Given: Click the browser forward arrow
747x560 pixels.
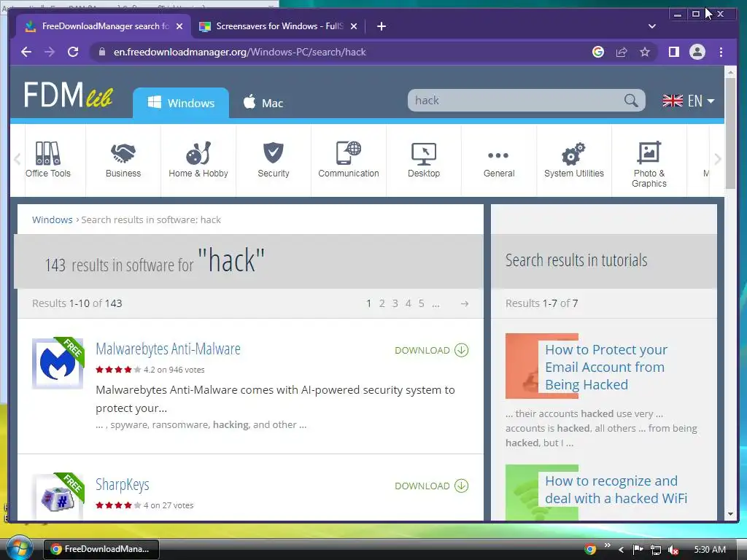Looking at the screenshot, I should 50,52.
